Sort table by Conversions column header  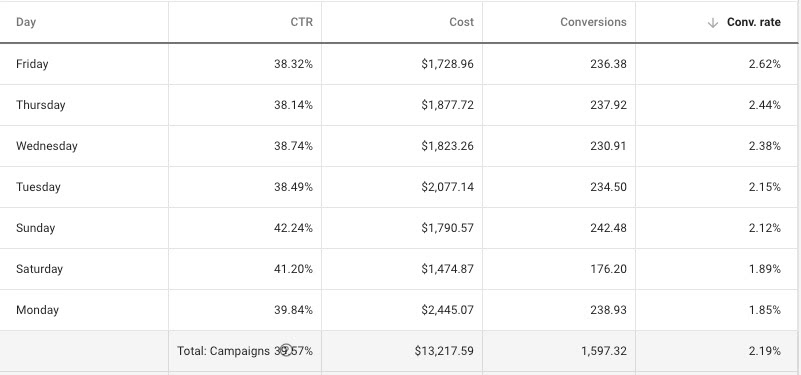tap(593, 22)
